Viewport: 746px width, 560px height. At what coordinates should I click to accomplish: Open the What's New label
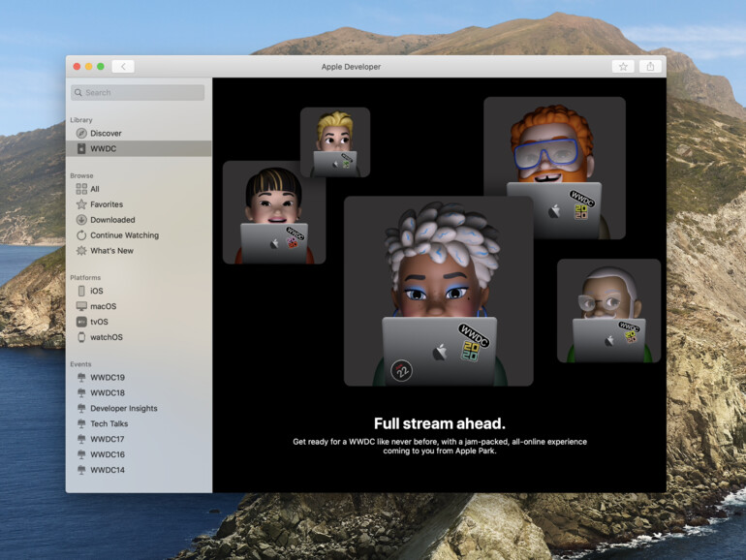point(111,251)
